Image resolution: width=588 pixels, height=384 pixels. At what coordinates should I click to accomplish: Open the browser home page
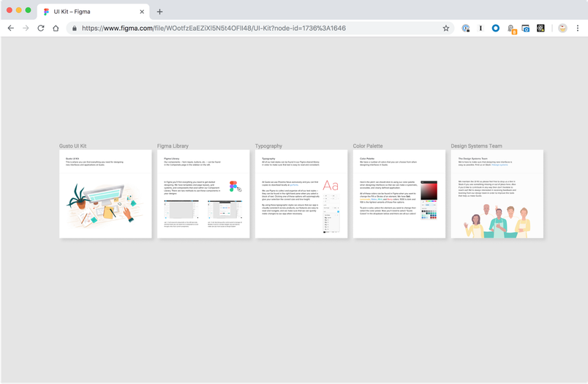pos(56,28)
